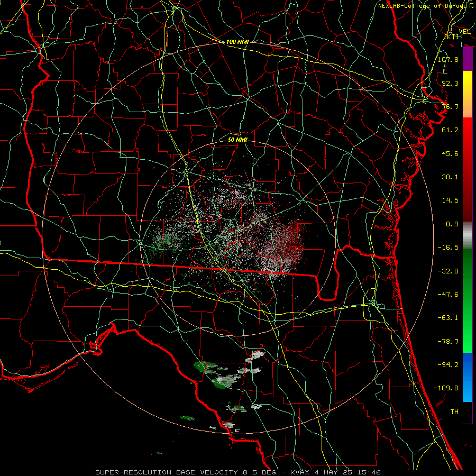Viewport: 476px width, 476px height.
Task: Click the TH legend label
Action: tap(454, 412)
